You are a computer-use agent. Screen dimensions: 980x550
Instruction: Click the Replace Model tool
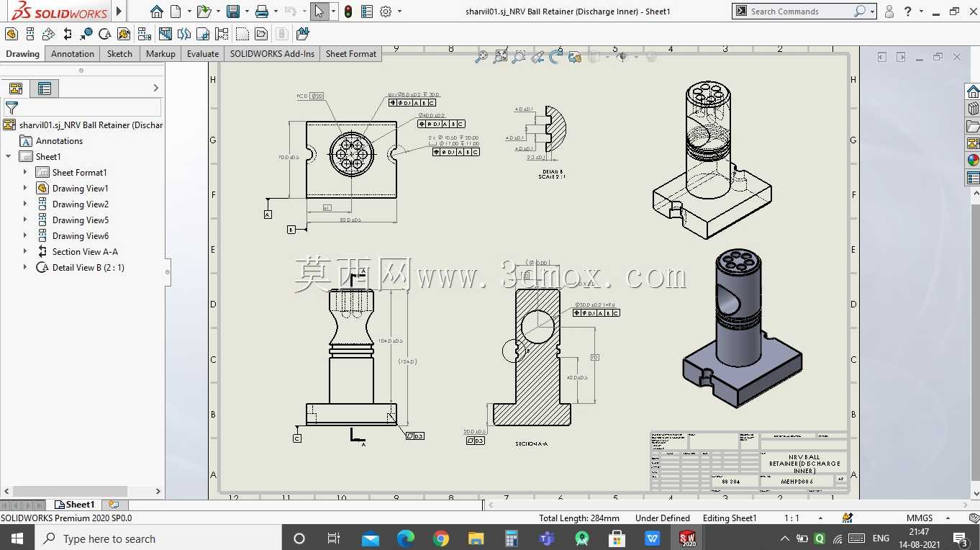pos(302,34)
